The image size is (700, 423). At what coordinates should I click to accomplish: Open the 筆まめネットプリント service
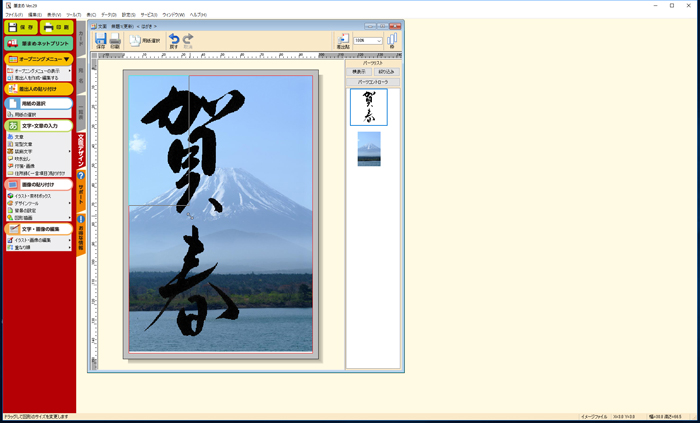tap(38, 44)
